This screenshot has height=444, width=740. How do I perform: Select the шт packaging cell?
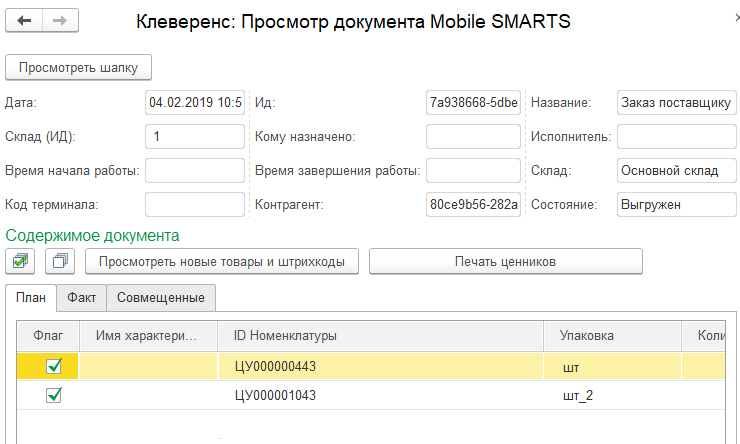click(613, 366)
